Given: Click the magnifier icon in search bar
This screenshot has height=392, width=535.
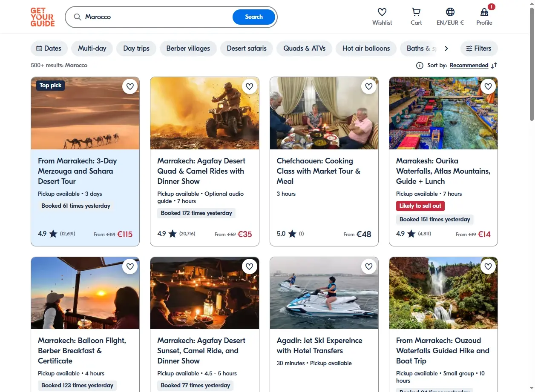Looking at the screenshot, I should 77,17.
